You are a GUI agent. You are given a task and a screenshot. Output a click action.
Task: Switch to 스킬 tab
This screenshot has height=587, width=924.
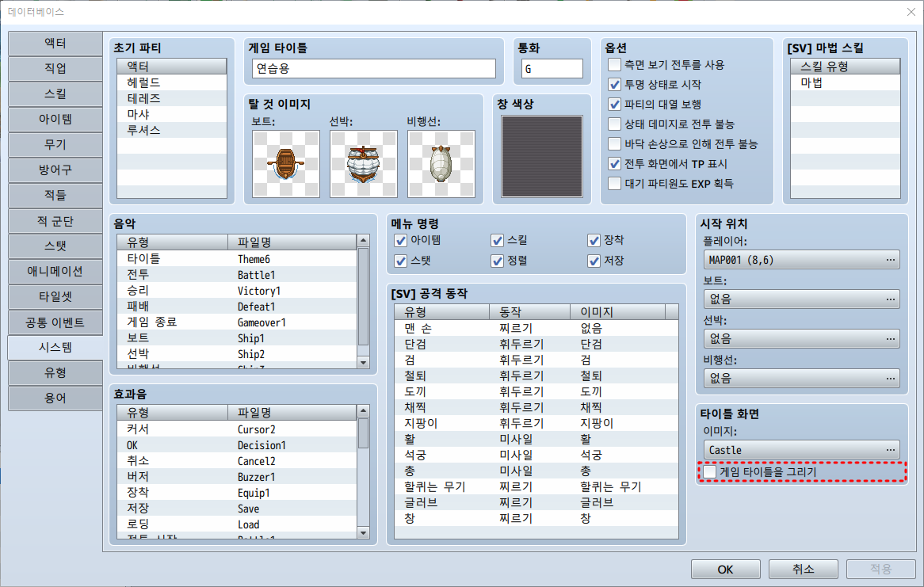coord(55,93)
